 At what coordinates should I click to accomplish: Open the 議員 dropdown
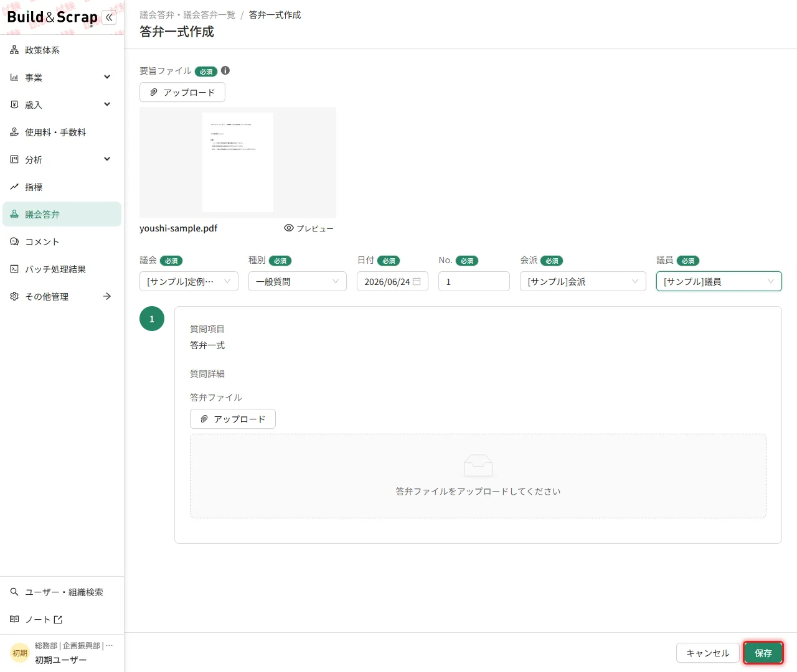pyautogui.click(x=719, y=281)
